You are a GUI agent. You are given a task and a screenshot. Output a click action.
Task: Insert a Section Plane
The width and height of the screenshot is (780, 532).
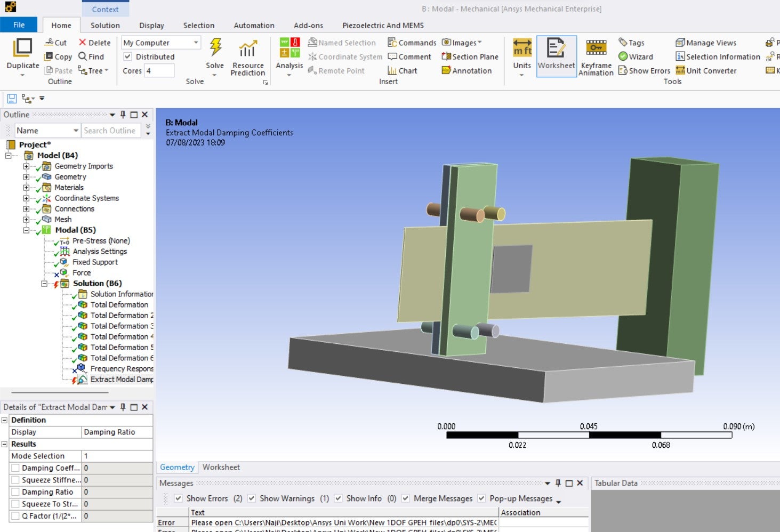pyautogui.click(x=470, y=57)
